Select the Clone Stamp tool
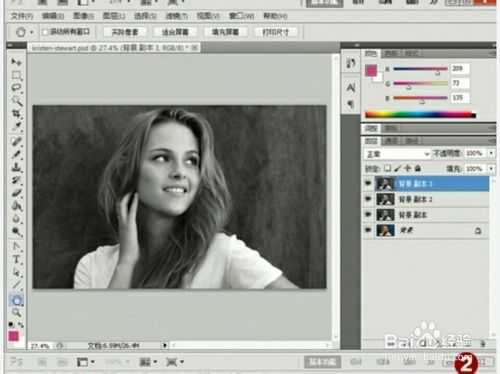Viewport: 500px width, 374px height. (x=16, y=167)
